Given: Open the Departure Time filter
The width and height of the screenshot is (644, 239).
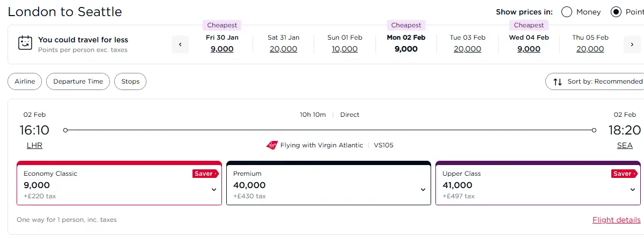Looking at the screenshot, I should click(x=78, y=81).
